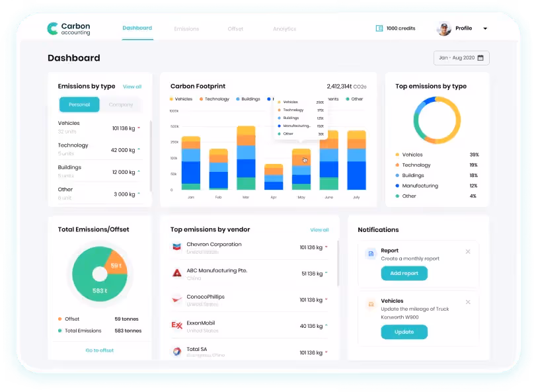Image resolution: width=536 pixels, height=392 pixels.
Task: Click the Carbon accounting logo
Action: [69, 28]
